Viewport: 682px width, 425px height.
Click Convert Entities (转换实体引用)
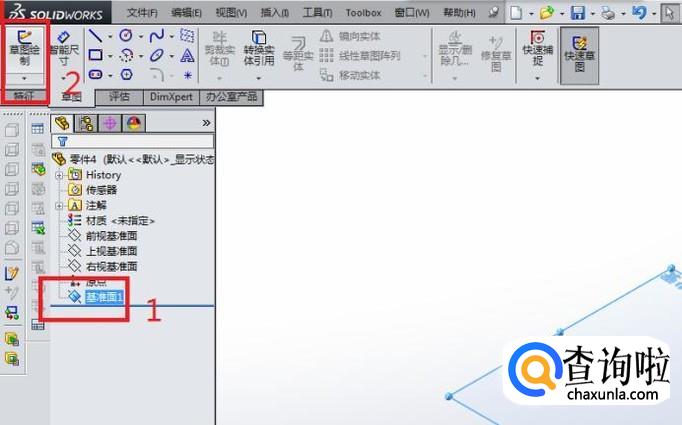[259, 49]
